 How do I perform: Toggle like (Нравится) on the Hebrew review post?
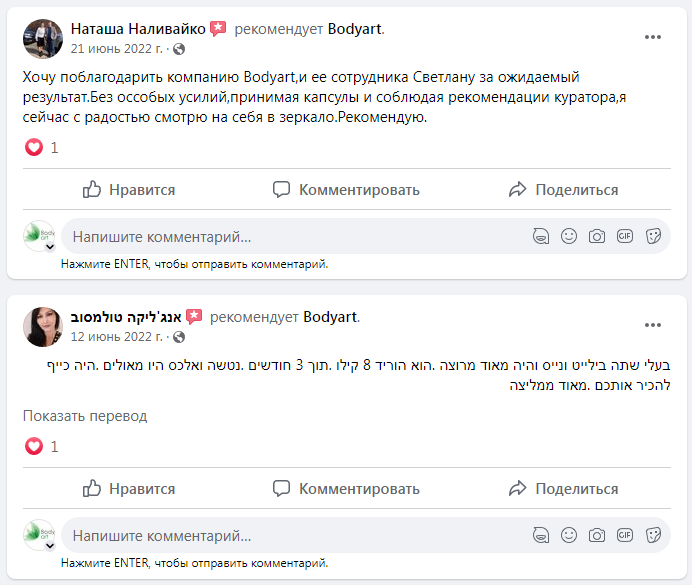tap(129, 489)
